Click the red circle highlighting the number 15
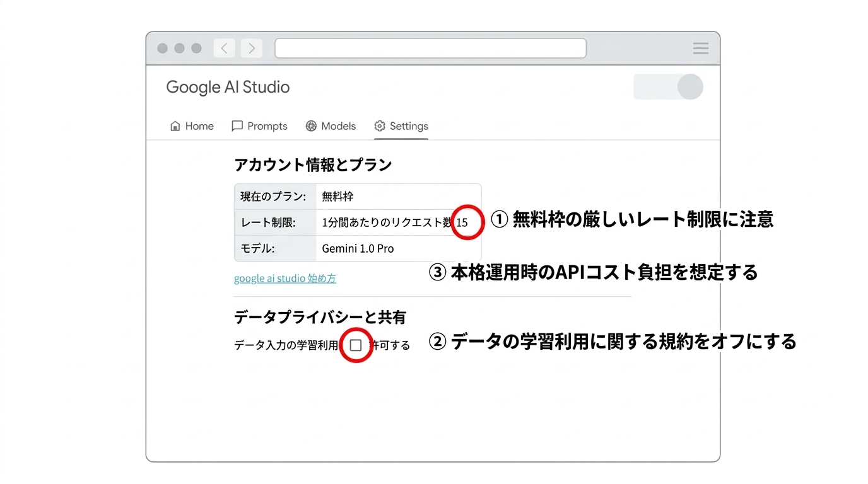This screenshot has width=868, height=484. point(467,222)
